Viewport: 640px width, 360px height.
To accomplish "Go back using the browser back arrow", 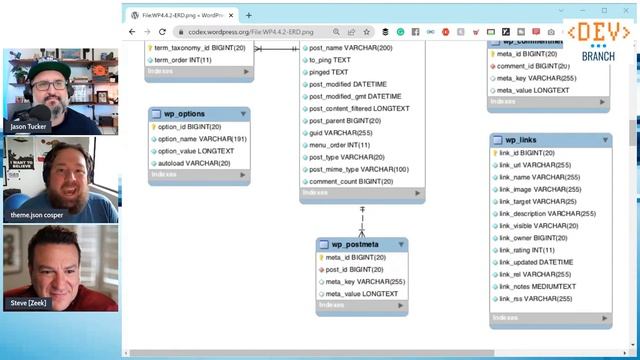I will [x=132, y=32].
